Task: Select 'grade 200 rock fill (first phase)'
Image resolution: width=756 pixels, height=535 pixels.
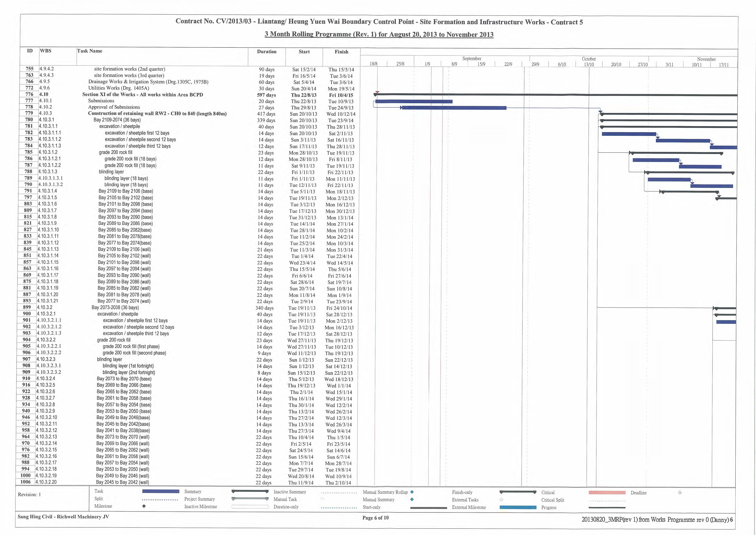Action: (x=131, y=347)
